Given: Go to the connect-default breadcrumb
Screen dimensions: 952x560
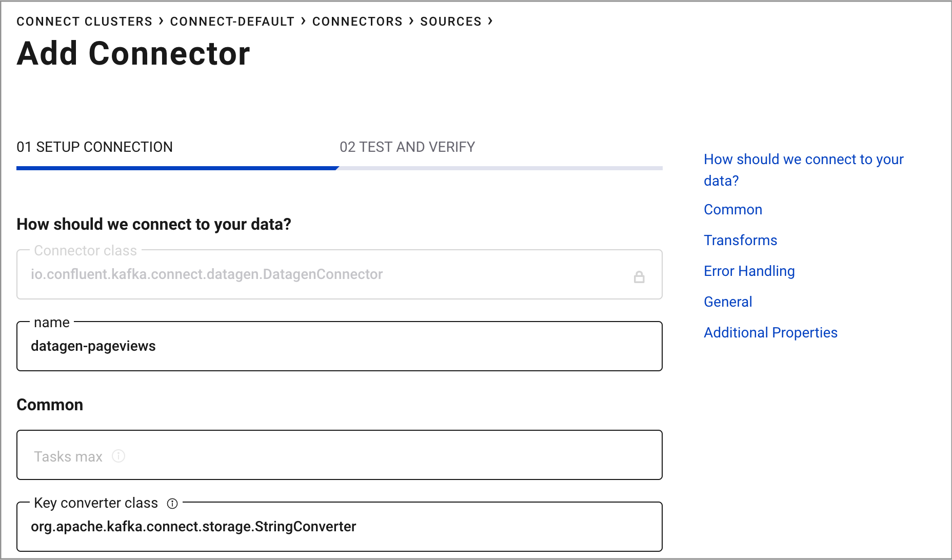Looking at the screenshot, I should tap(232, 22).
